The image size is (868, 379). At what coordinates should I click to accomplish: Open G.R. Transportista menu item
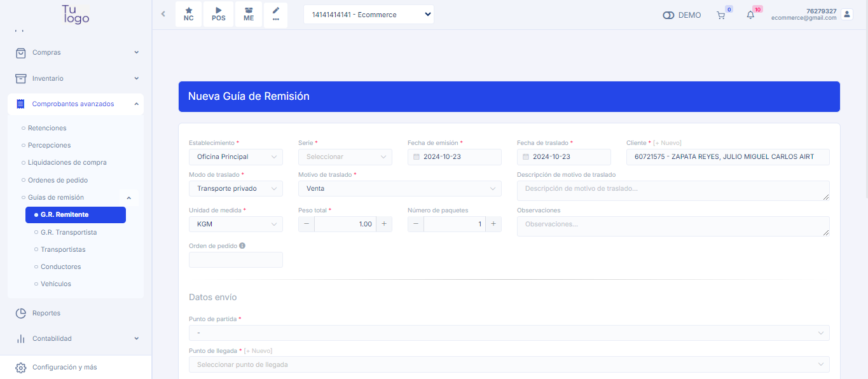tap(69, 232)
